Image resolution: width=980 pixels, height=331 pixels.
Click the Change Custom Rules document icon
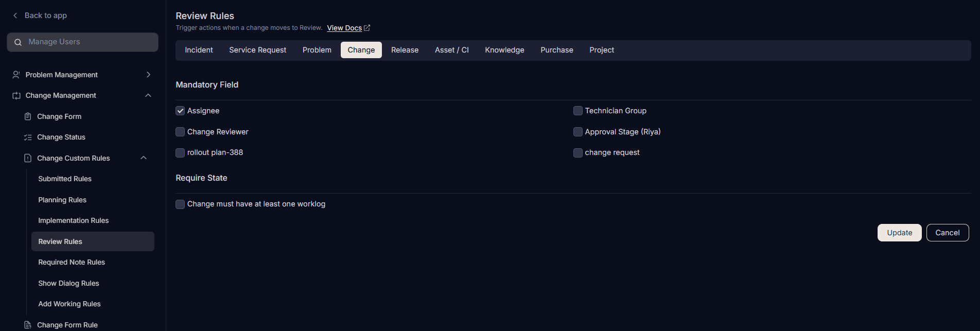click(28, 158)
